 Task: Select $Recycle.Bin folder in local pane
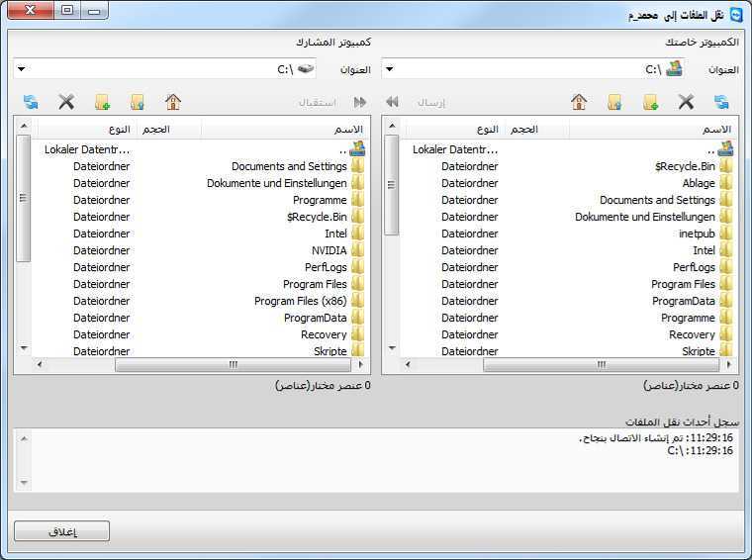click(685, 166)
